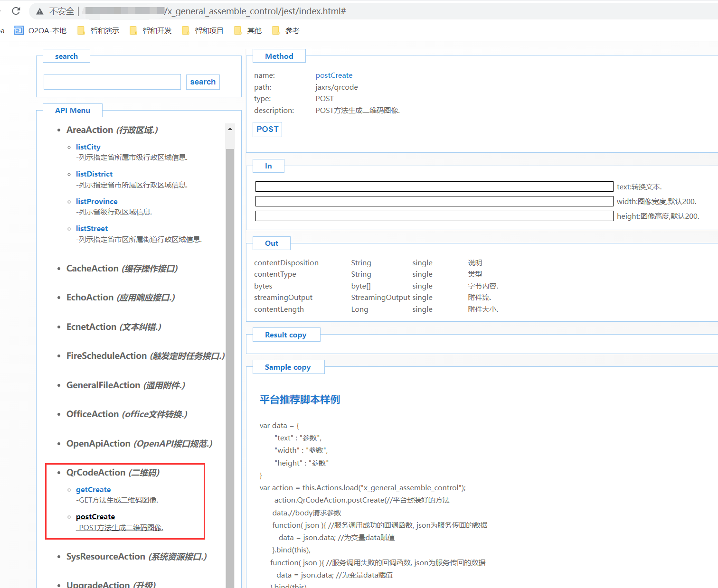Viewport: 718px width, 588px height.
Task: Click the Sample copy label
Action: point(288,367)
